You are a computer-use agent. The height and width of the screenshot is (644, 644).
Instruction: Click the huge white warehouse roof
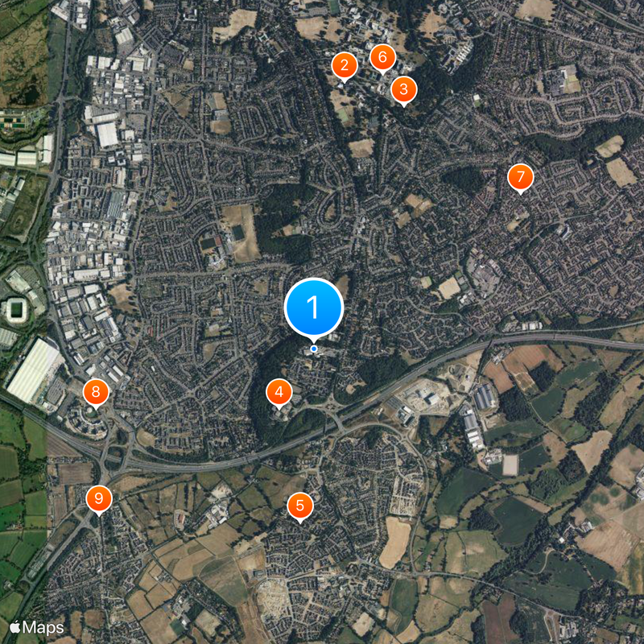click(x=34, y=369)
